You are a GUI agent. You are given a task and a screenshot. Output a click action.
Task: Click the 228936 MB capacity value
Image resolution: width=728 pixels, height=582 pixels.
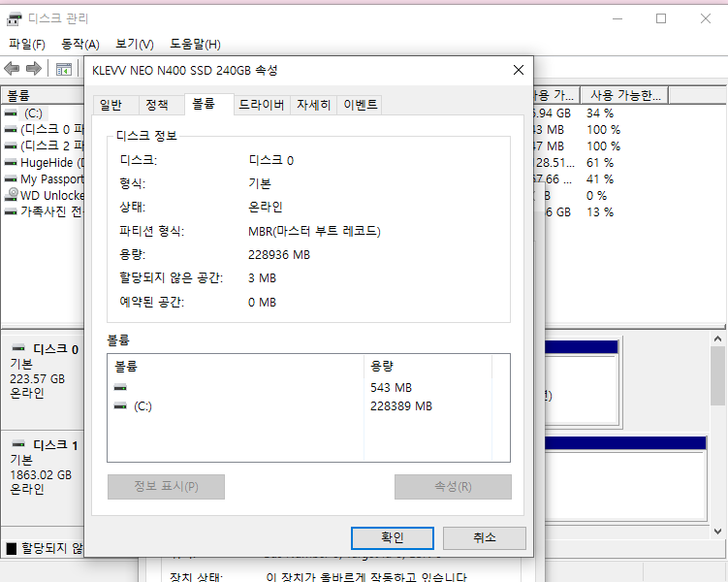pos(279,255)
